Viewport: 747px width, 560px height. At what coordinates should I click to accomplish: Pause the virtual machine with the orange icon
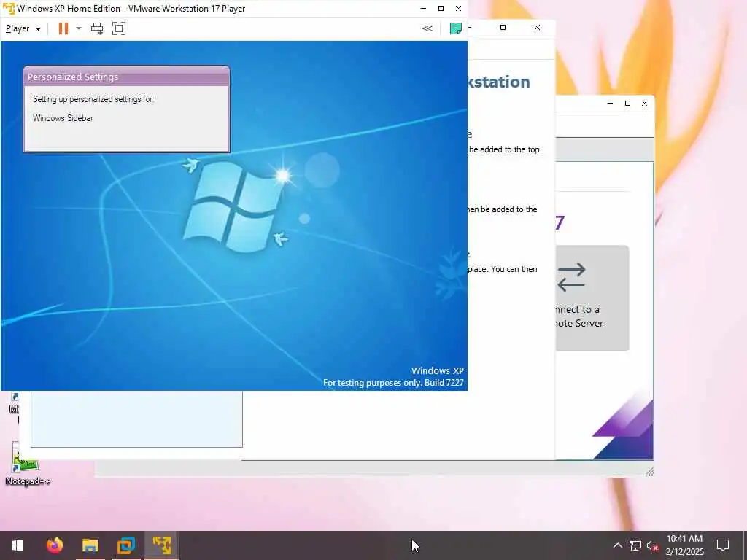pyautogui.click(x=63, y=28)
